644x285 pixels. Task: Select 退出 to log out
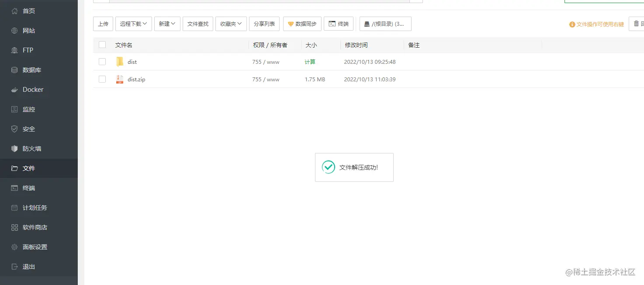39,267
